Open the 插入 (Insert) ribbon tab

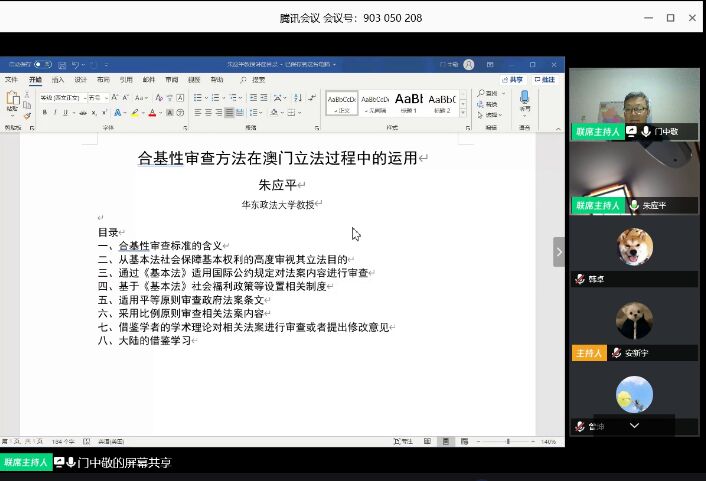(58, 80)
